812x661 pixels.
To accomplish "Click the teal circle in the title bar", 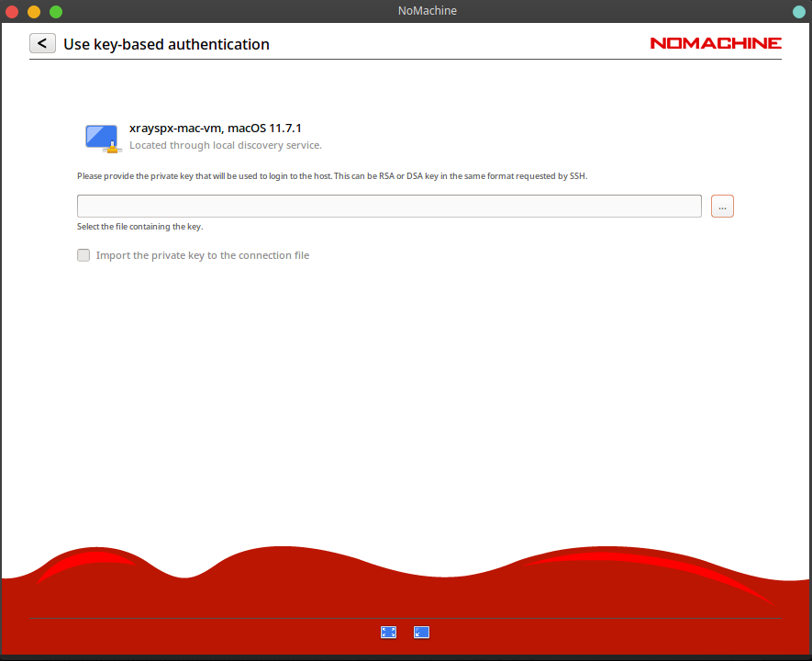I will point(799,11).
